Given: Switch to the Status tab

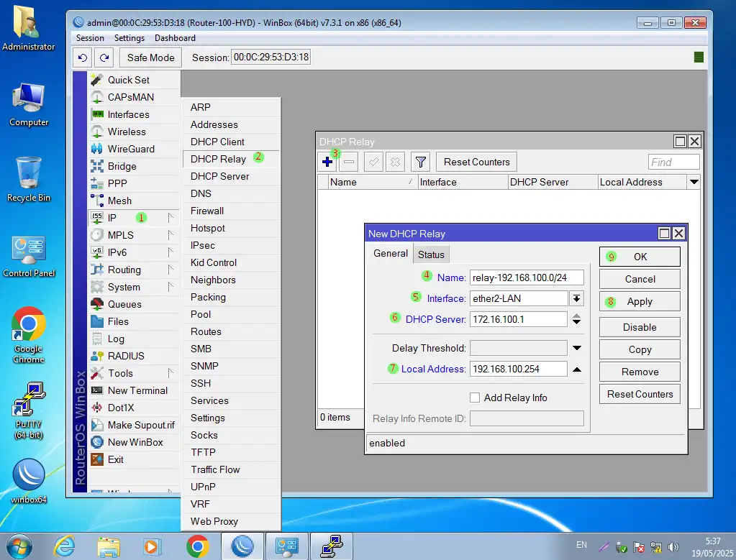Looking at the screenshot, I should point(431,254).
